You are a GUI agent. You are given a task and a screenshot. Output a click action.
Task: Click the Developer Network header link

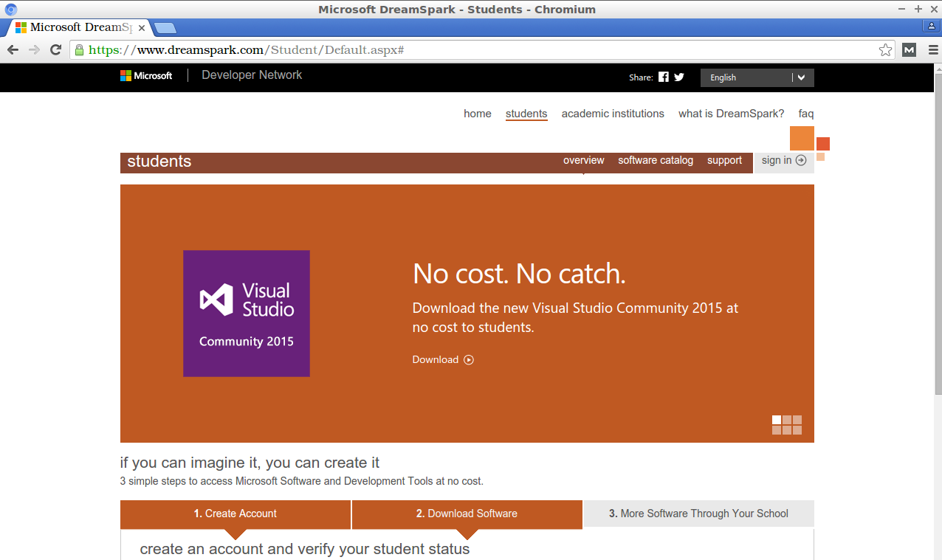252,75
